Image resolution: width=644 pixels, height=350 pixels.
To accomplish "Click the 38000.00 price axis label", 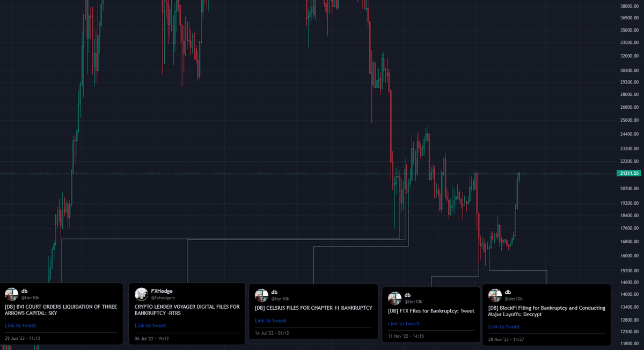I will click(629, 6).
